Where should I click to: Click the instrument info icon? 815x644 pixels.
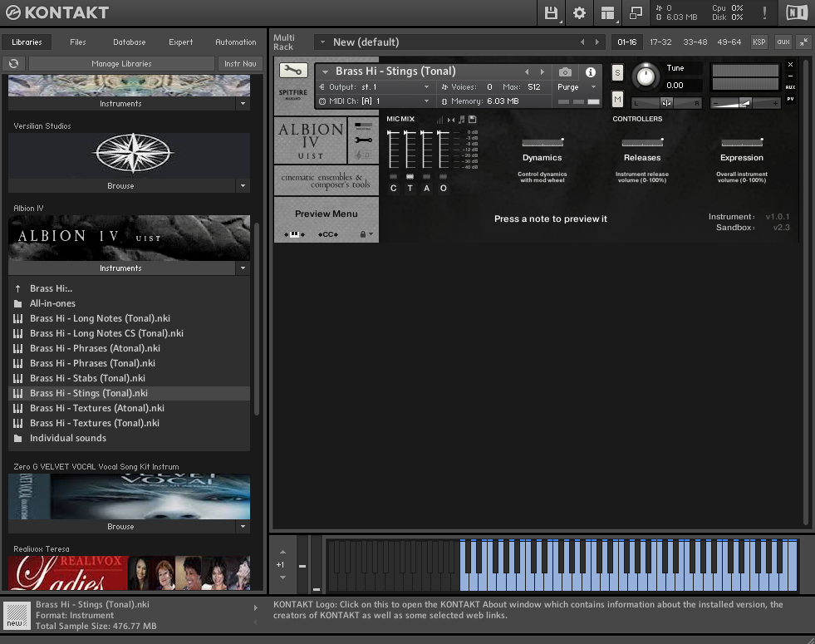[591, 71]
